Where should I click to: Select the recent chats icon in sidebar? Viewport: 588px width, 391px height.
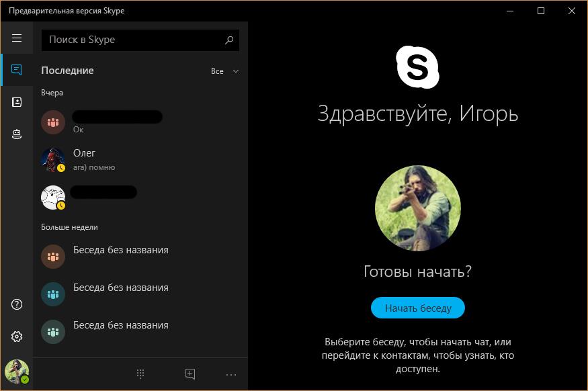tap(17, 70)
